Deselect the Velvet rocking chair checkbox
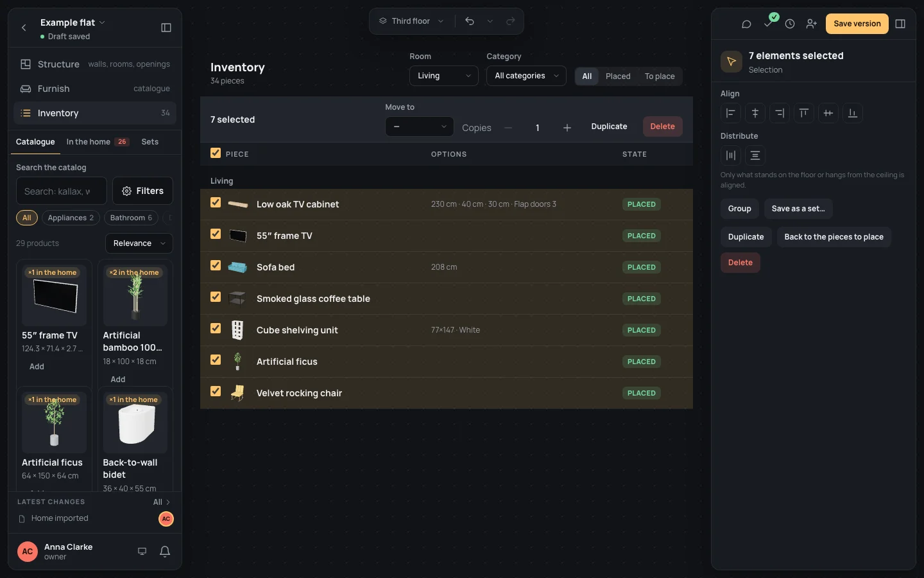 (216, 391)
